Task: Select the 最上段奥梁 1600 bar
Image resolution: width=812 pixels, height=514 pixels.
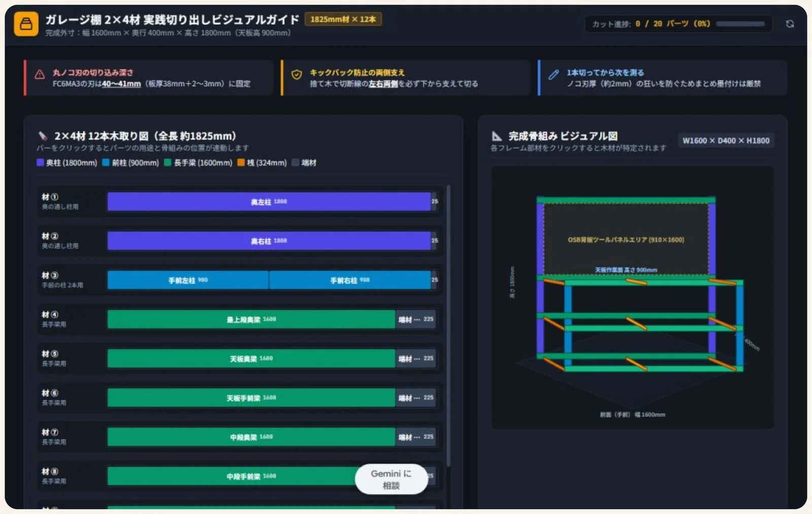Action: tap(251, 319)
